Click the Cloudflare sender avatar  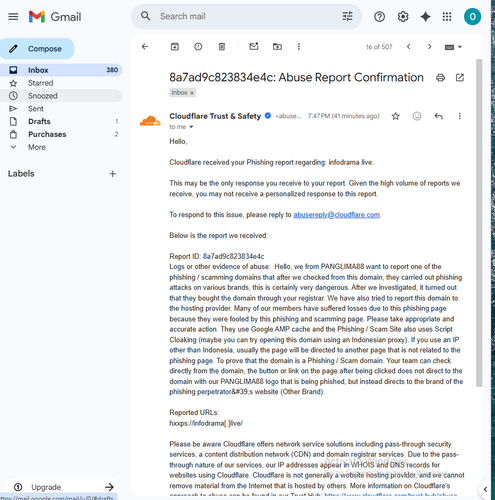pyautogui.click(x=150, y=121)
